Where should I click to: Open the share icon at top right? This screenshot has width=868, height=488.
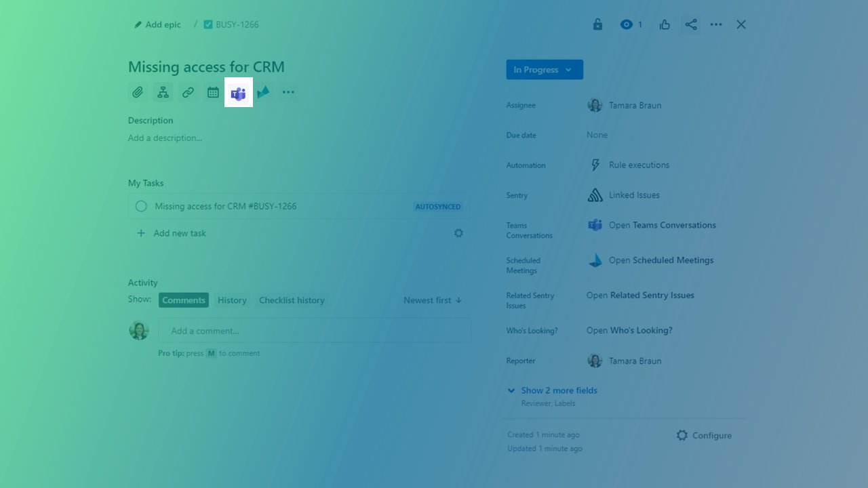click(691, 24)
